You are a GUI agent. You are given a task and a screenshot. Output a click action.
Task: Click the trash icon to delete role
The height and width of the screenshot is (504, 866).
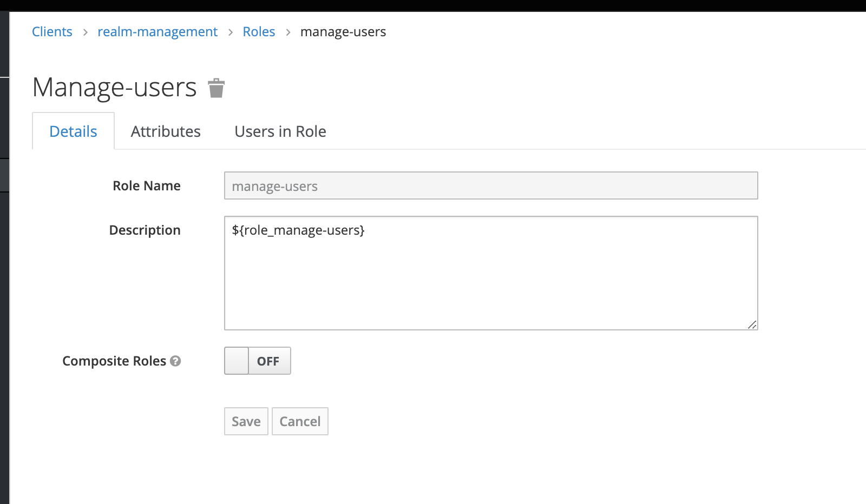(216, 88)
